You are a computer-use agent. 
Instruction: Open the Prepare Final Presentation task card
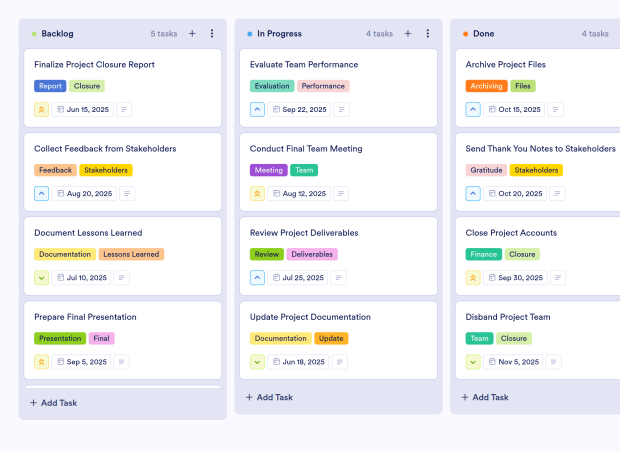point(85,317)
